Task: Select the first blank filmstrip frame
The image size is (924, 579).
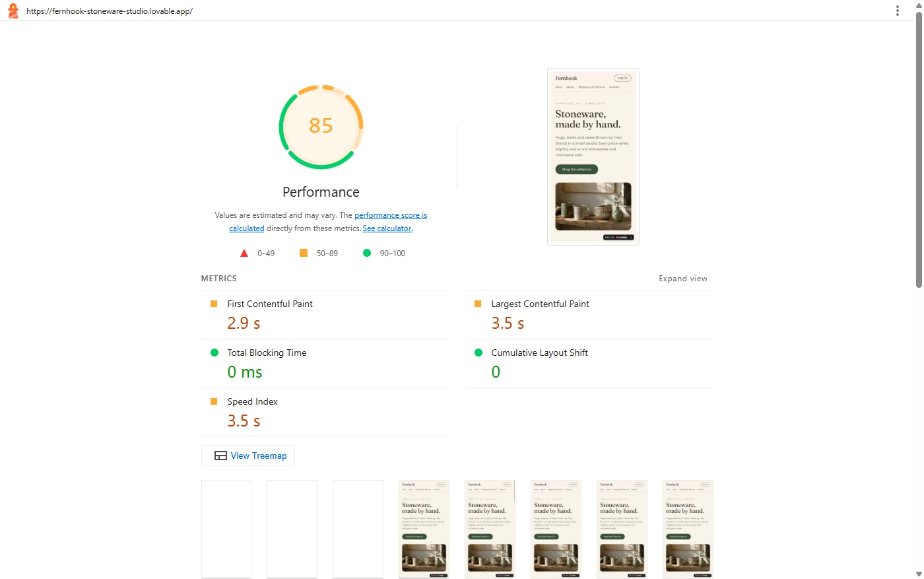Action: (226, 529)
